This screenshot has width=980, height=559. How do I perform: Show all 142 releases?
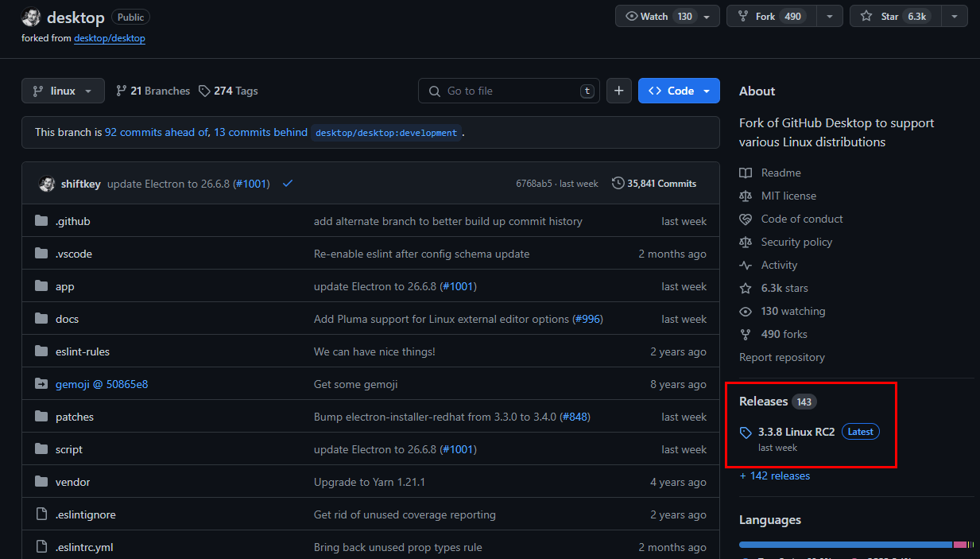point(774,476)
